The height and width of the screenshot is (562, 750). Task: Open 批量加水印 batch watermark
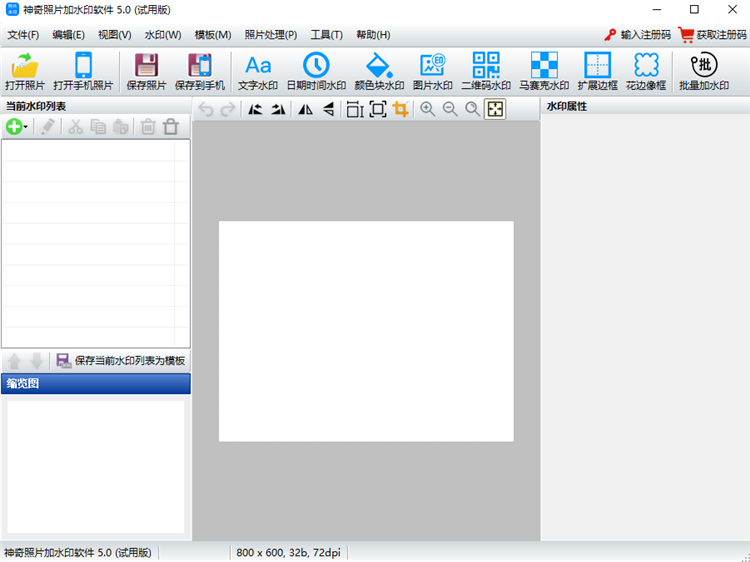tap(704, 71)
